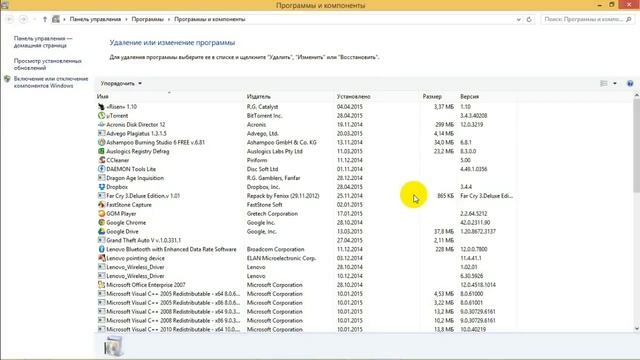Open Панель управления — домашняя страница link
Image resolution: width=640 pixels, height=360 pixels.
43,42
